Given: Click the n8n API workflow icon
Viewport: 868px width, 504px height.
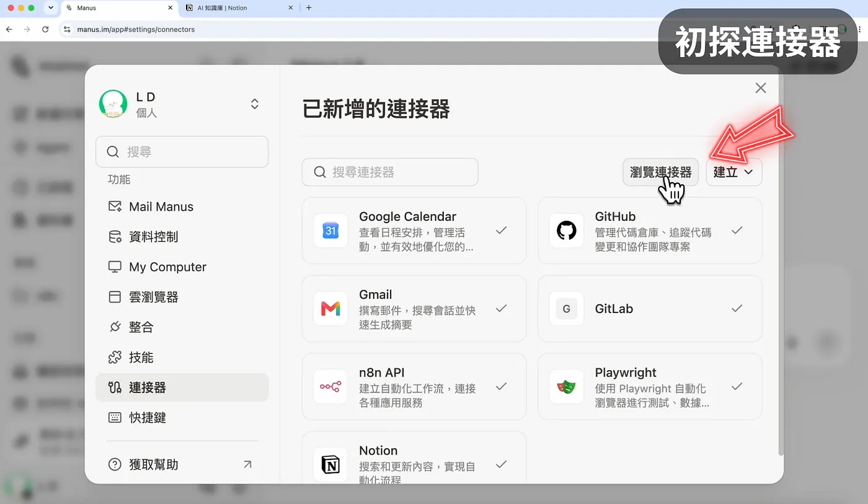Looking at the screenshot, I should pyautogui.click(x=330, y=387).
